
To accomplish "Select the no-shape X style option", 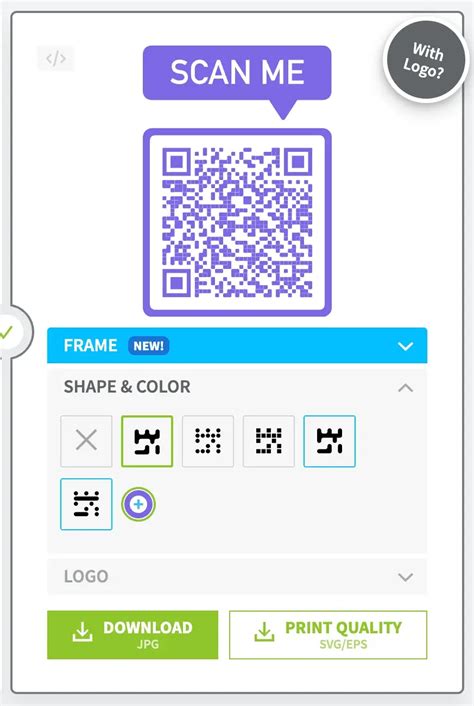I will pos(86,441).
